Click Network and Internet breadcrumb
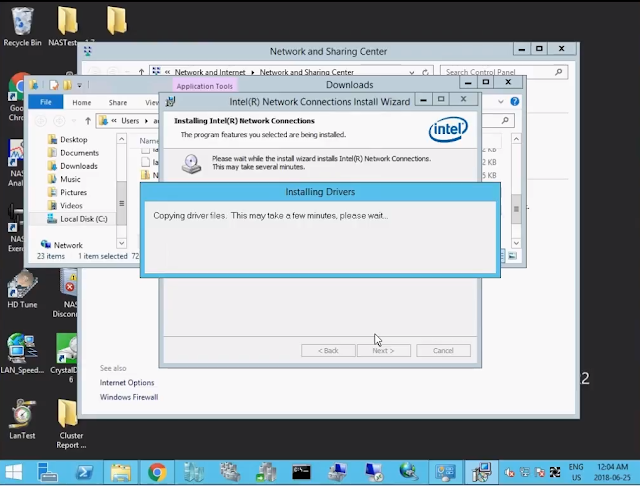The height and width of the screenshot is (486, 640). [x=210, y=72]
